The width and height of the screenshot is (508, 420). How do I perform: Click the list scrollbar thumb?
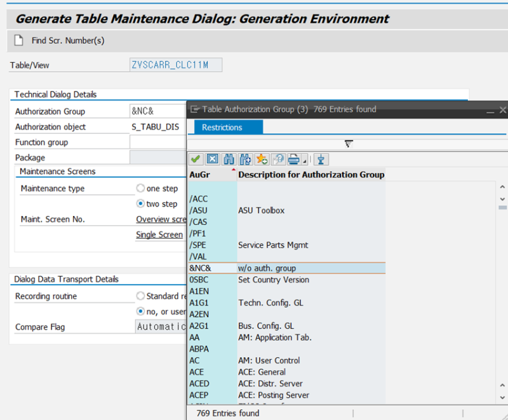click(502, 207)
